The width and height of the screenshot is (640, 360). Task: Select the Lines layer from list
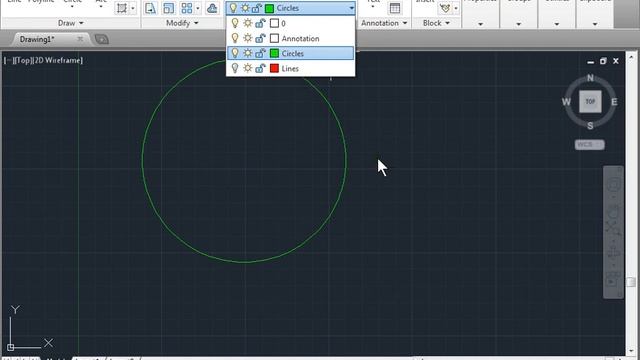[x=290, y=68]
